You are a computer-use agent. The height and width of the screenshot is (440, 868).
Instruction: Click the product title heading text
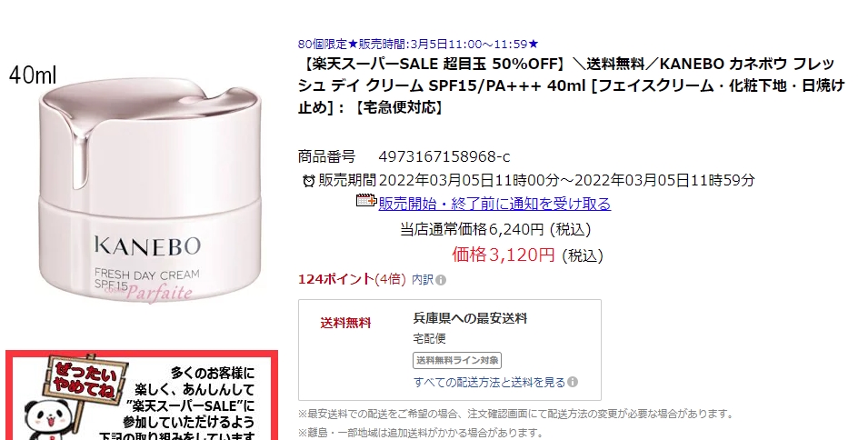572,85
